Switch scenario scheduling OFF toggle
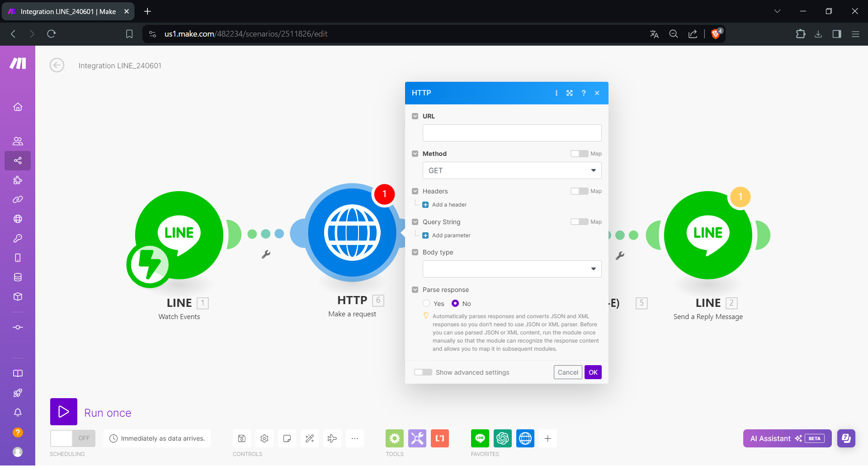The width and height of the screenshot is (868, 470). pyautogui.click(x=73, y=438)
